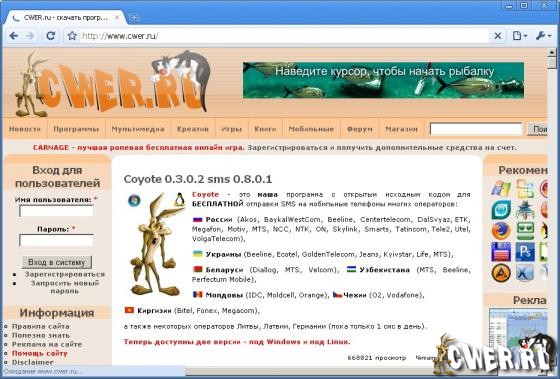Bookmark the page using the star icon

72,36
